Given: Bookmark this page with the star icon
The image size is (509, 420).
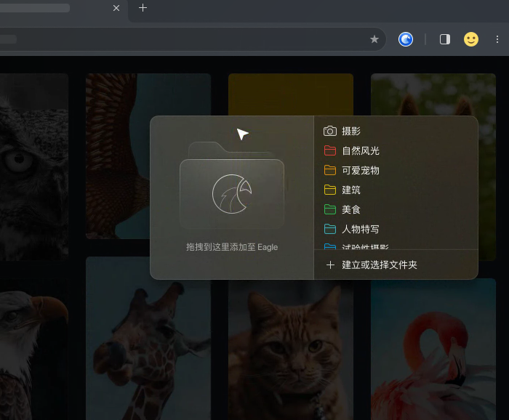Looking at the screenshot, I should tap(374, 39).
